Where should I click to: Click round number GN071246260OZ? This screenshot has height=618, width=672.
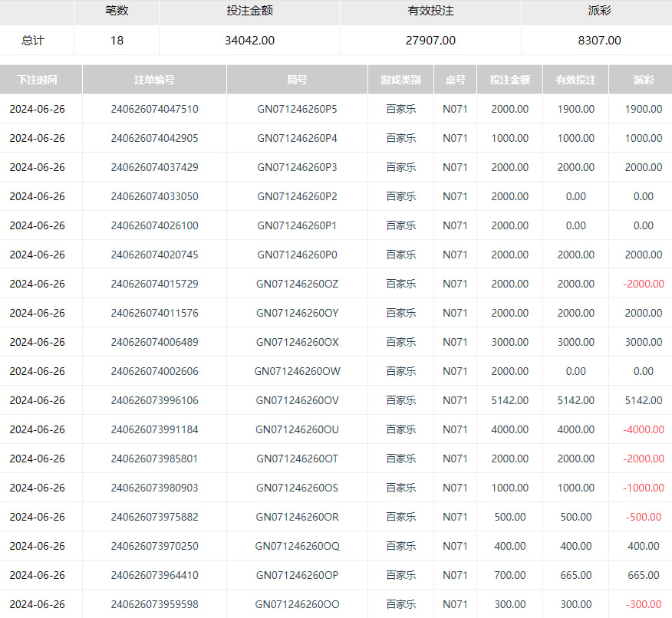[x=297, y=284]
